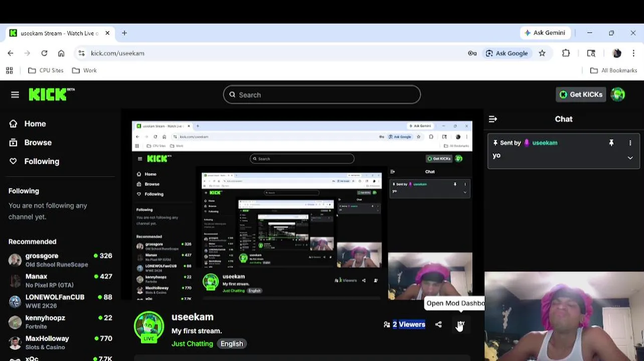Screen dimensions: 644x361
Task: Click grossgore viewer count 326
Action: coord(103,256)
